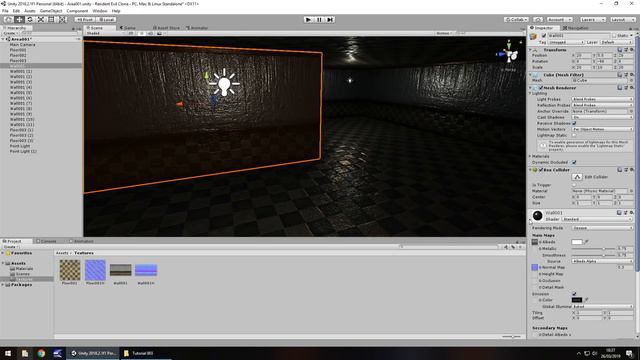The image size is (640, 360).
Task: Open the Shader dropdown
Action: (x=597, y=219)
